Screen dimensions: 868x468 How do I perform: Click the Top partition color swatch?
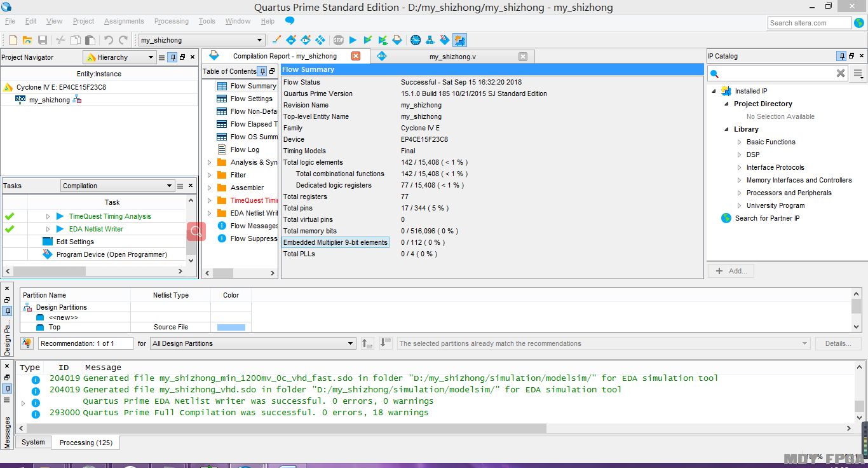[x=231, y=327]
